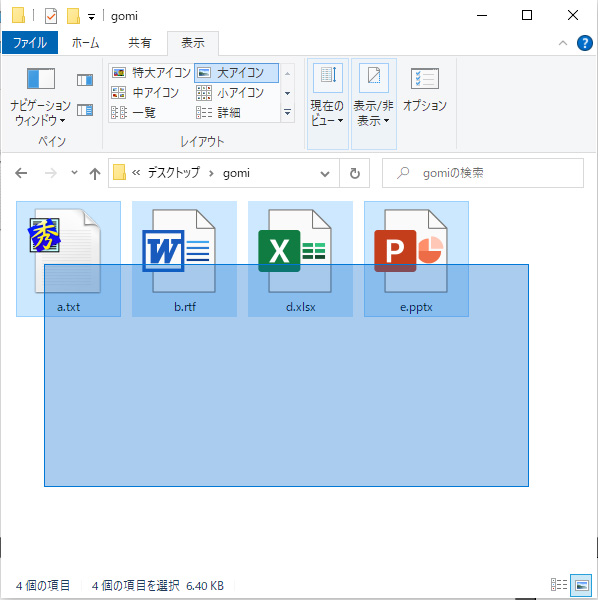The image size is (600, 600).
Task: Open the ファイル menu tab
Action: tap(30, 42)
